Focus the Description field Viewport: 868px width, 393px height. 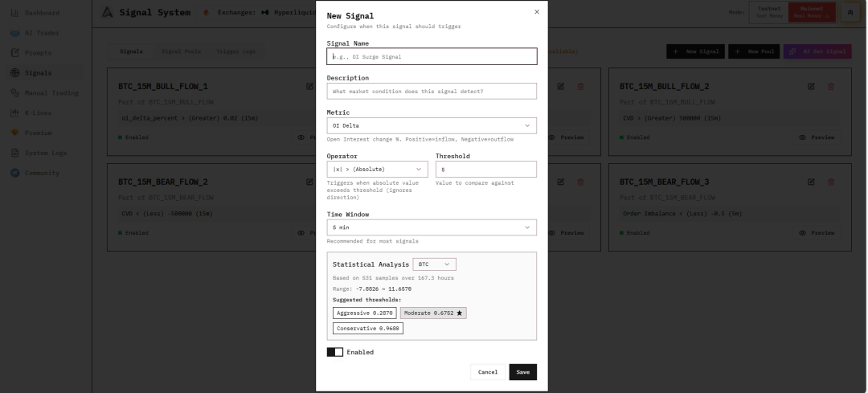coord(432,92)
